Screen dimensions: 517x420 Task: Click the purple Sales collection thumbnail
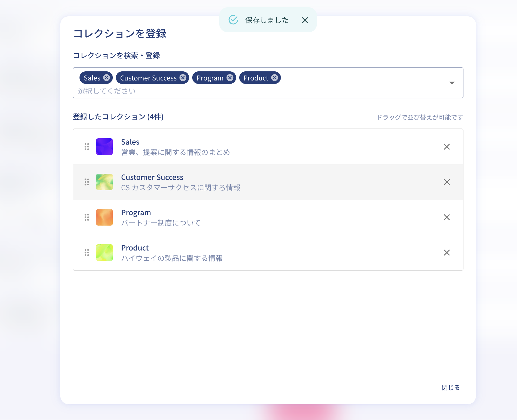click(x=104, y=147)
